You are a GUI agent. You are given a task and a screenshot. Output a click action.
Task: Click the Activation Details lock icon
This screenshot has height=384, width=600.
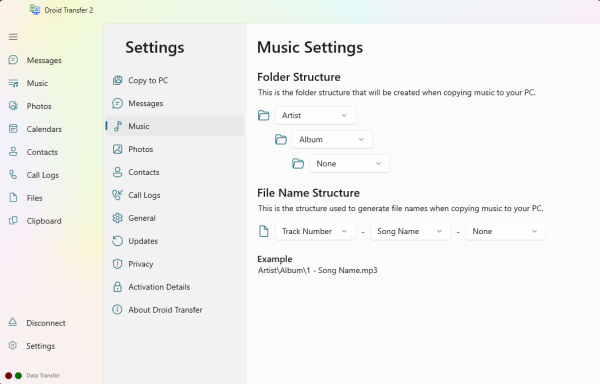117,287
